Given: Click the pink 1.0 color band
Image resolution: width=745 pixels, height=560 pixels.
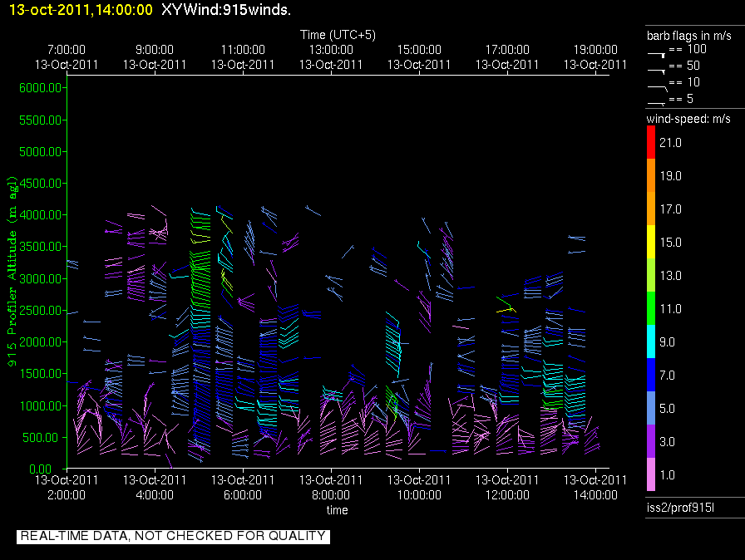Looking at the screenshot, I should [651, 474].
